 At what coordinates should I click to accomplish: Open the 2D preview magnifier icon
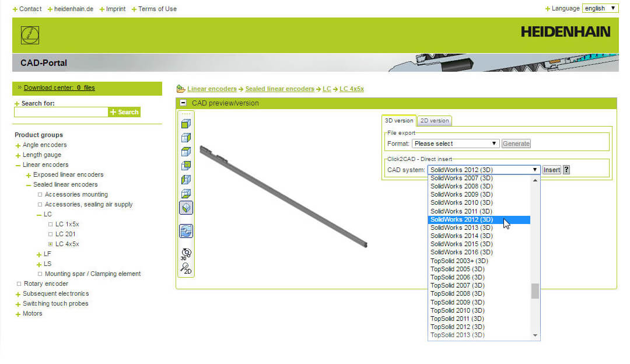[x=186, y=268]
